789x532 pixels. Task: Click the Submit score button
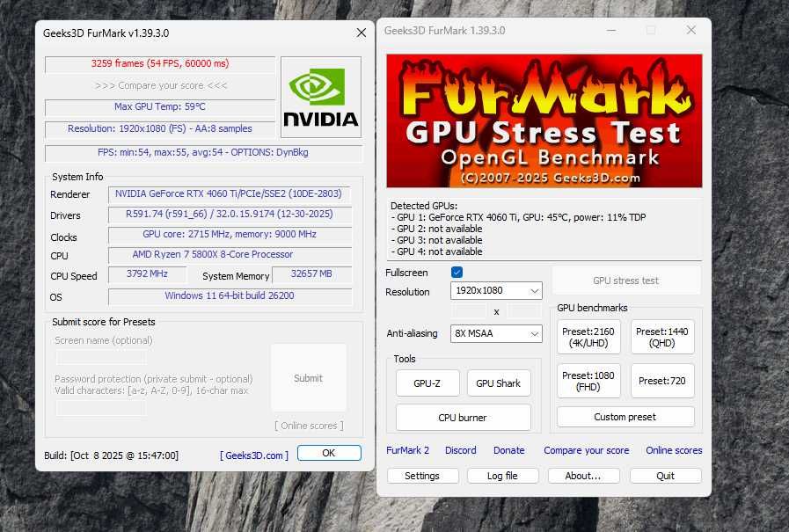[x=309, y=378]
